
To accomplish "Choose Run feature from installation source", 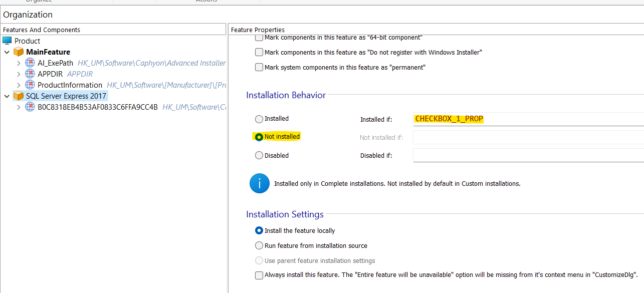I will click(x=259, y=245).
